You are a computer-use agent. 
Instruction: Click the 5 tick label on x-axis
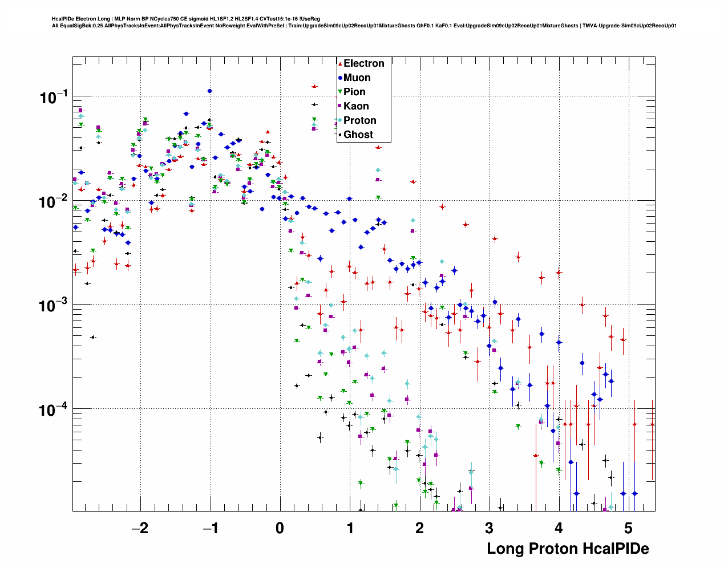point(628,528)
